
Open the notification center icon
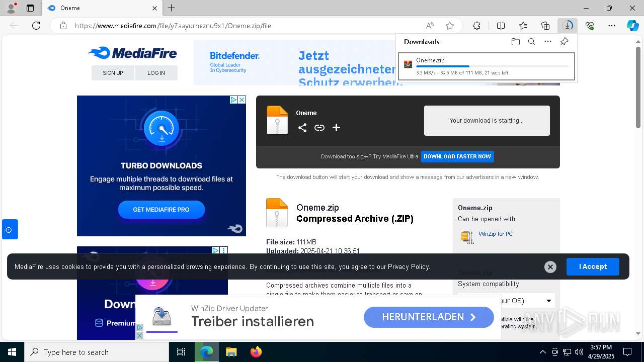[x=627, y=352]
